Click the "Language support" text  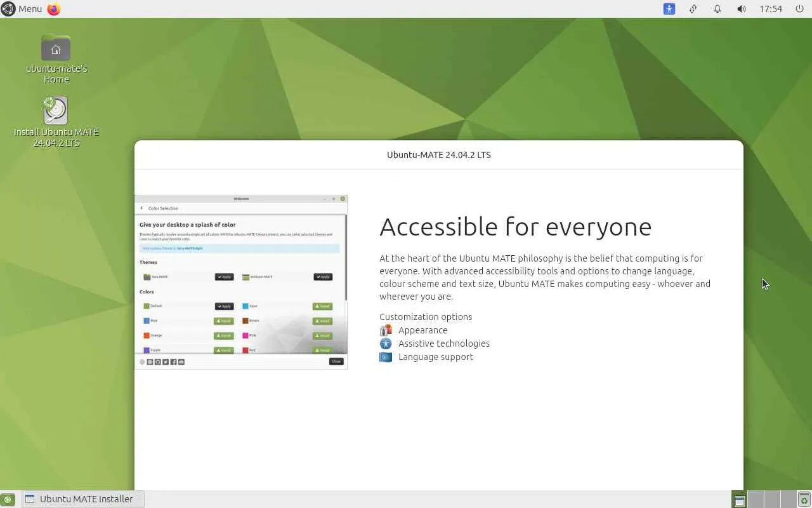(x=436, y=357)
